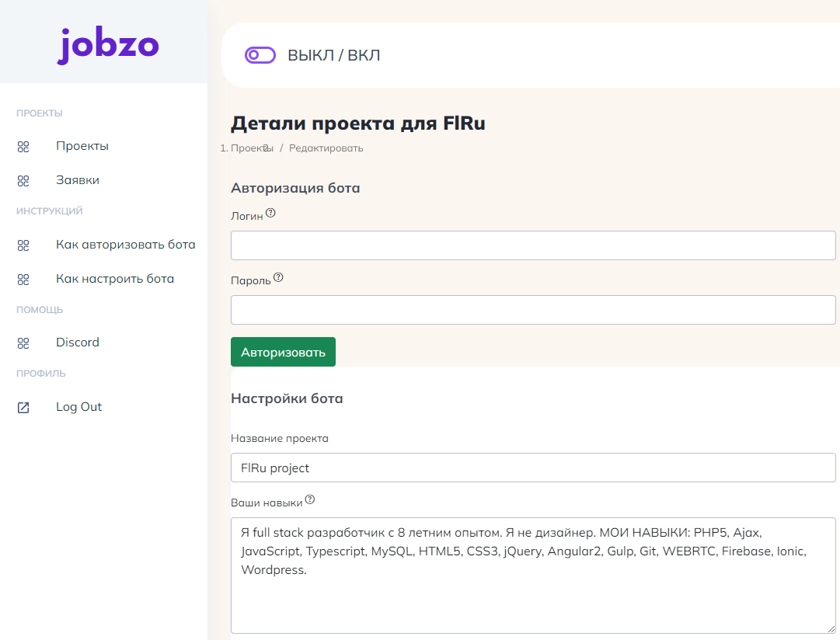Click the Log Out arrow icon
The width and height of the screenshot is (840, 640).
23,408
